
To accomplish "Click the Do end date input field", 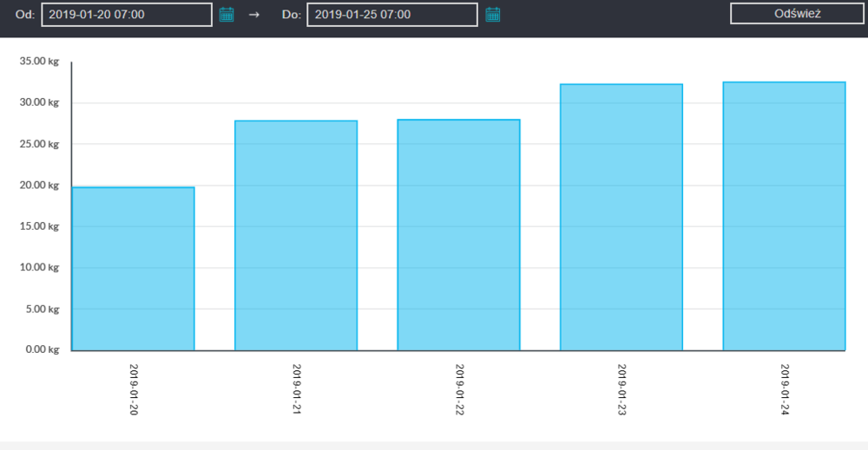I will point(391,15).
